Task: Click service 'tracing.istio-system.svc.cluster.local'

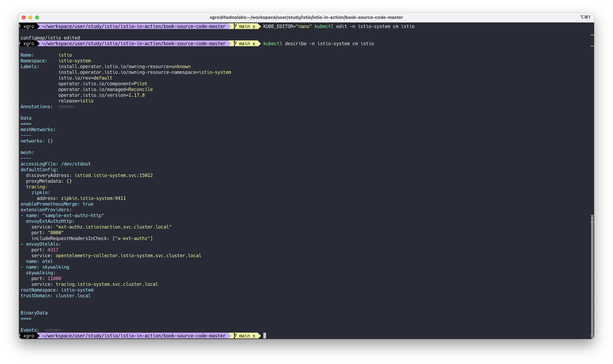Action: (x=107, y=284)
